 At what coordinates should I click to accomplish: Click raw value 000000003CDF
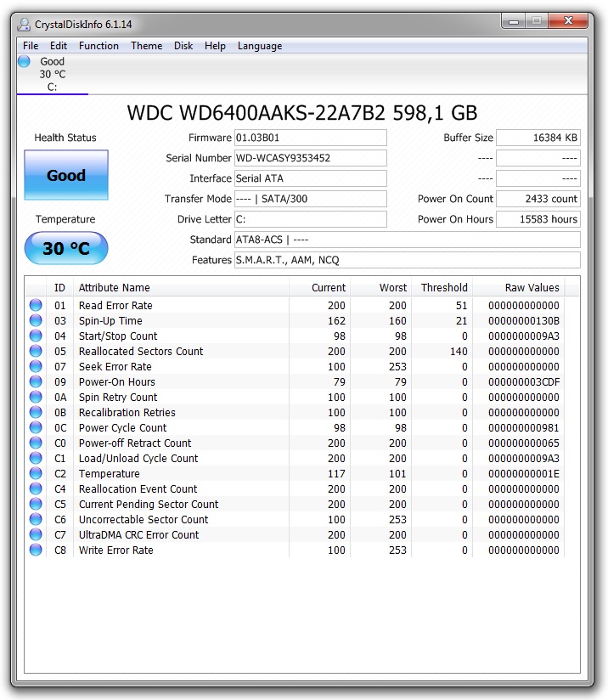tap(524, 382)
